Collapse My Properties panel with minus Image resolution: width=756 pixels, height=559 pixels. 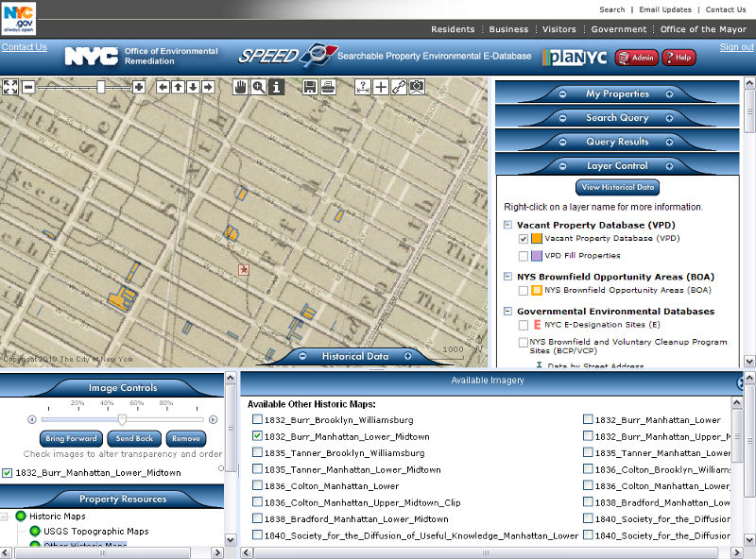(562, 94)
